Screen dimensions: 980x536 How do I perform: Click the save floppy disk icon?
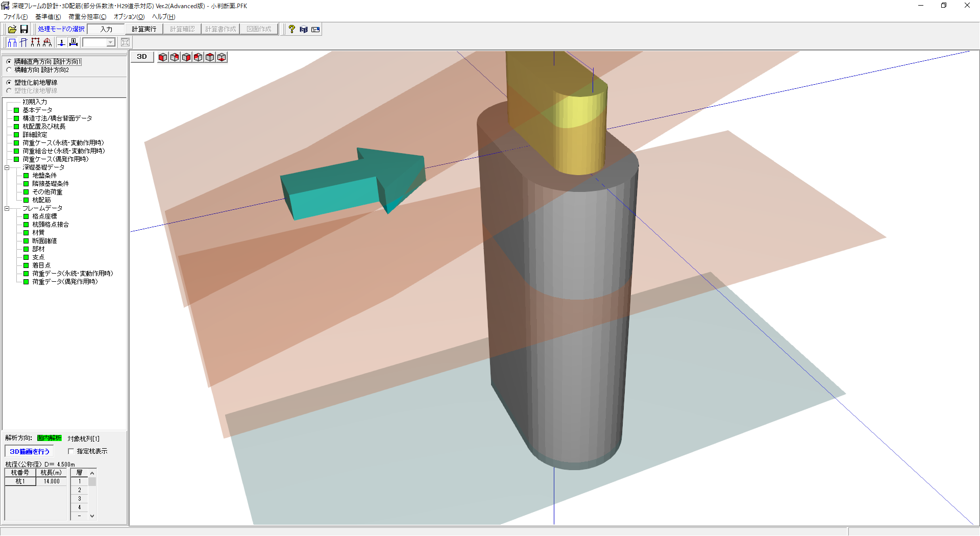coord(24,30)
